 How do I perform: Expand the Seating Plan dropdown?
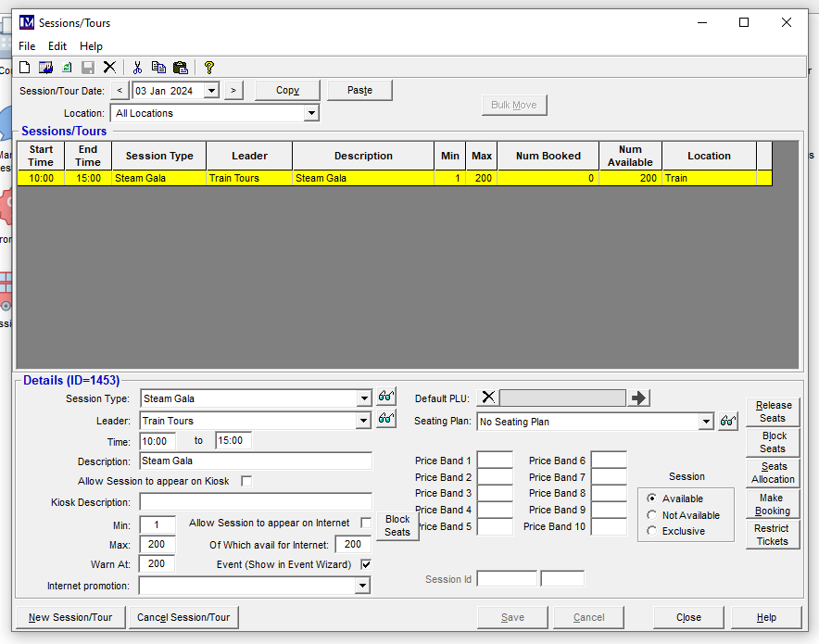(x=706, y=422)
